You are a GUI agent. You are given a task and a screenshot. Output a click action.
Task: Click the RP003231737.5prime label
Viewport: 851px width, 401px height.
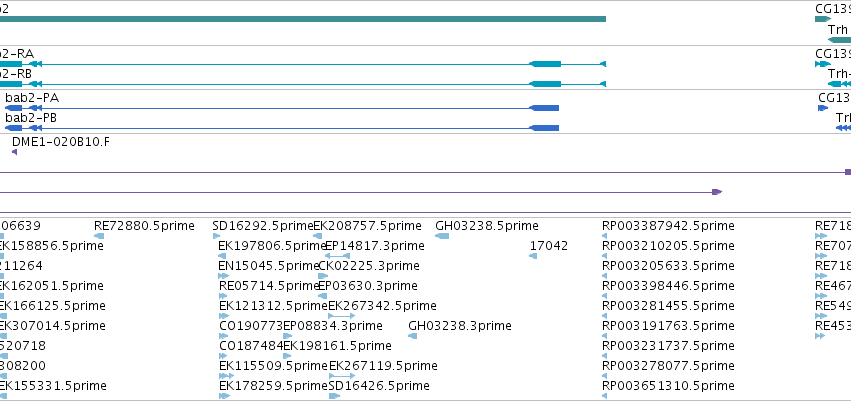click(x=668, y=346)
